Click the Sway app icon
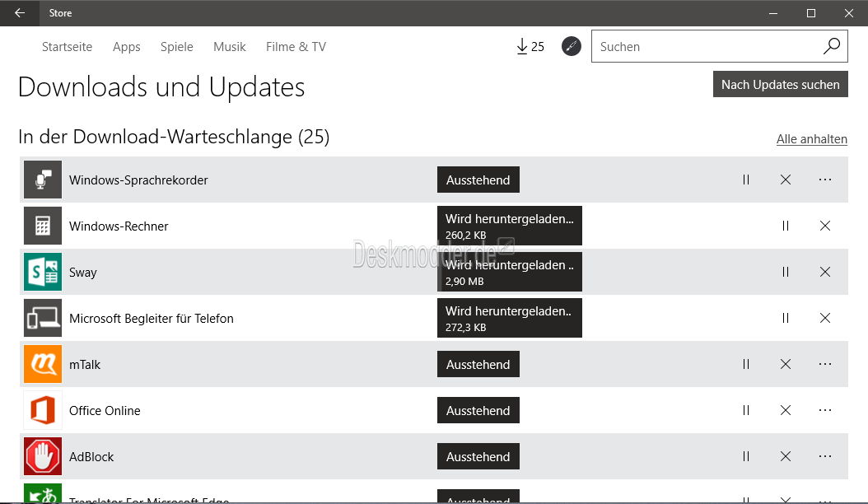 point(43,272)
